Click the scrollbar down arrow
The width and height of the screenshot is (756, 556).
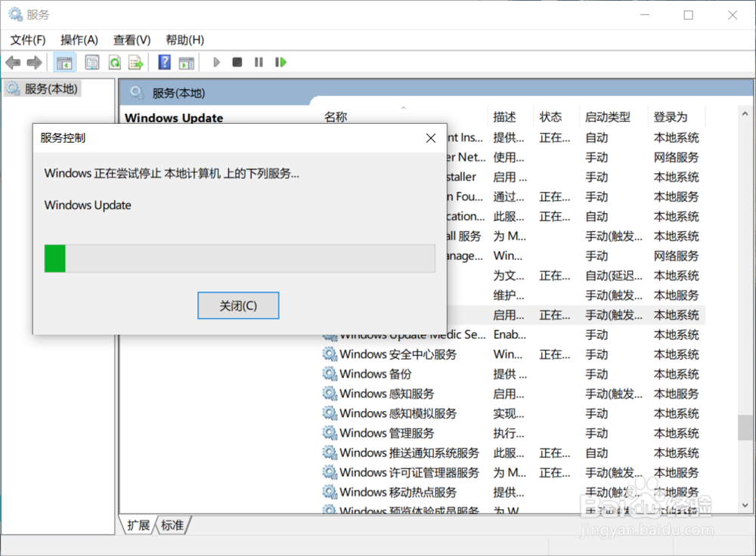pyautogui.click(x=745, y=505)
